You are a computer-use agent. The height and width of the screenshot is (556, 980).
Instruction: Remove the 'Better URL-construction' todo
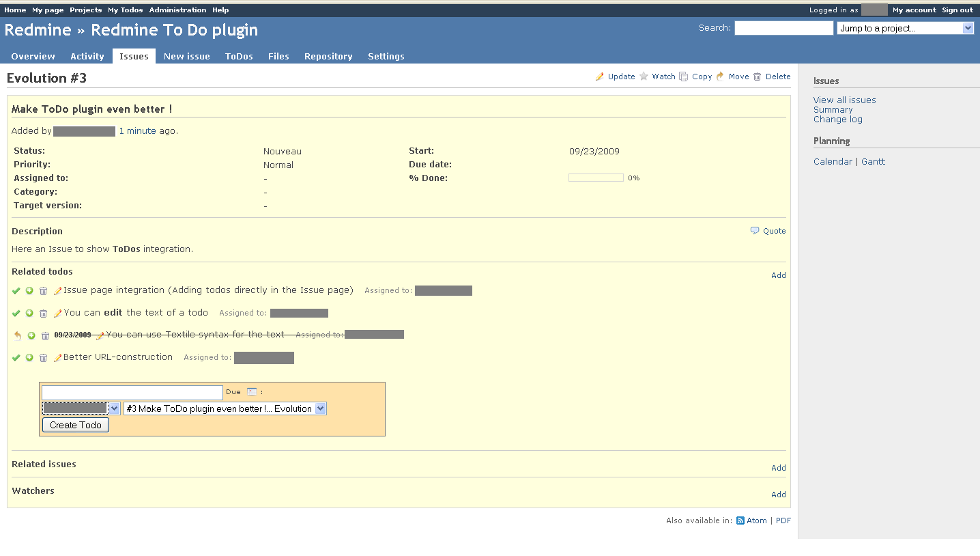coord(43,358)
